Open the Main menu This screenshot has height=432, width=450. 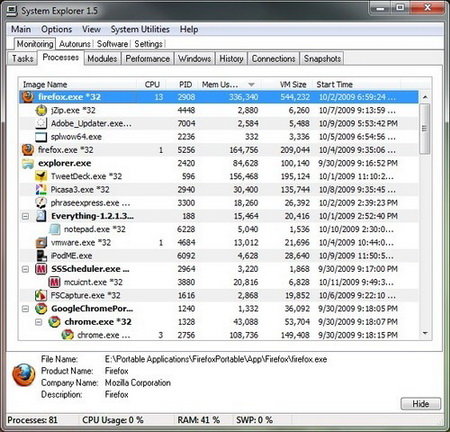pyautogui.click(x=21, y=29)
